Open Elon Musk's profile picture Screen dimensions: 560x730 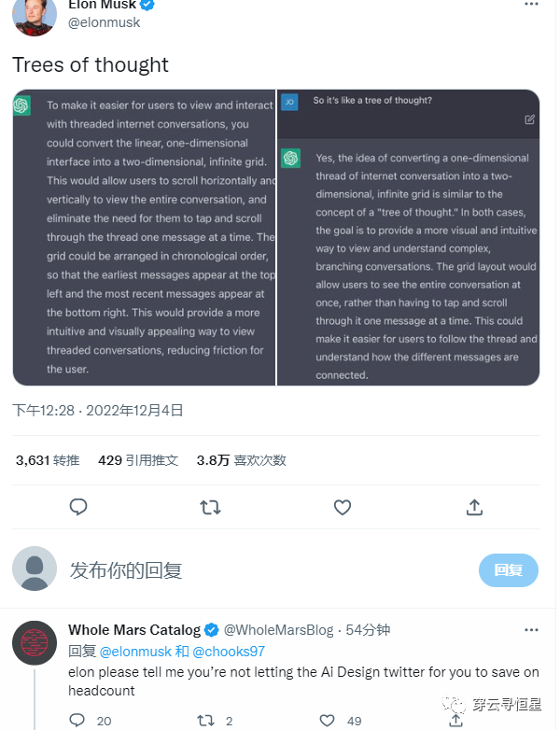pos(34,16)
